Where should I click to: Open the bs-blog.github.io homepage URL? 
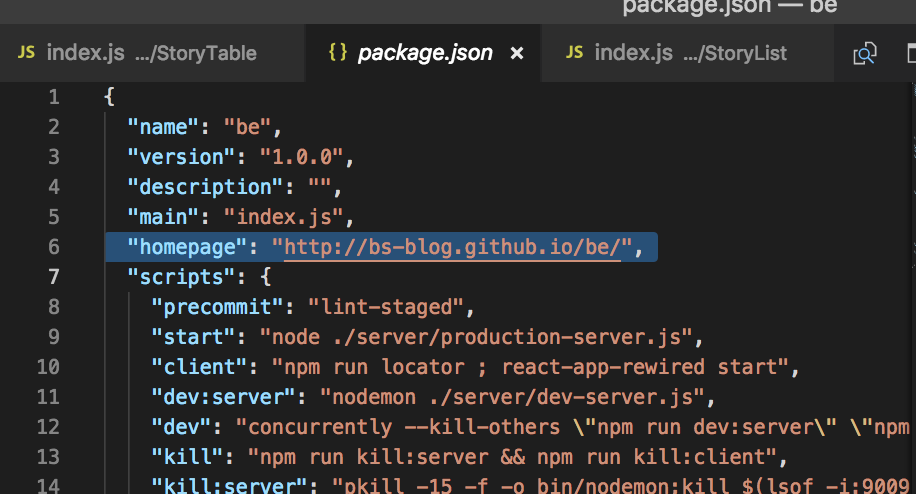(x=450, y=247)
